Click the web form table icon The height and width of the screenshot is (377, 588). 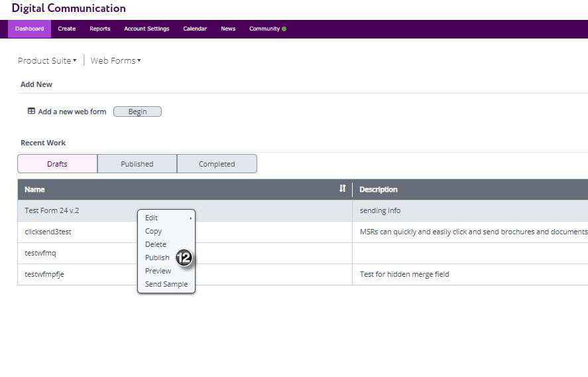[x=31, y=112]
